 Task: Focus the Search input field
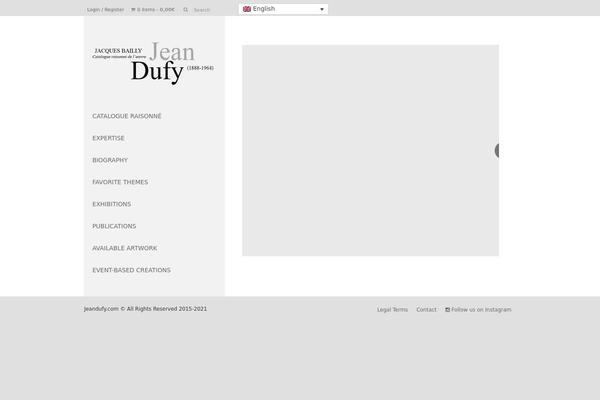(210, 10)
